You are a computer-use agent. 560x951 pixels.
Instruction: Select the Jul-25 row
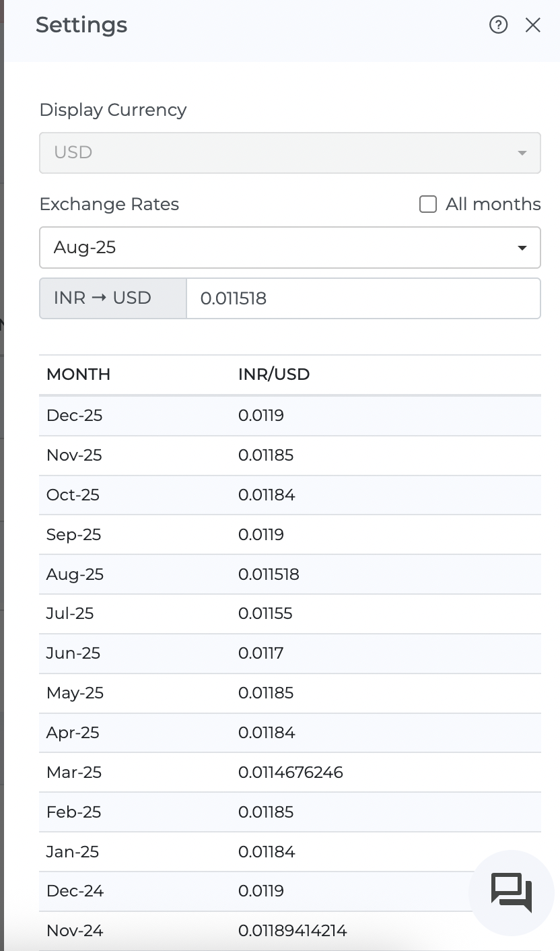[289, 614]
